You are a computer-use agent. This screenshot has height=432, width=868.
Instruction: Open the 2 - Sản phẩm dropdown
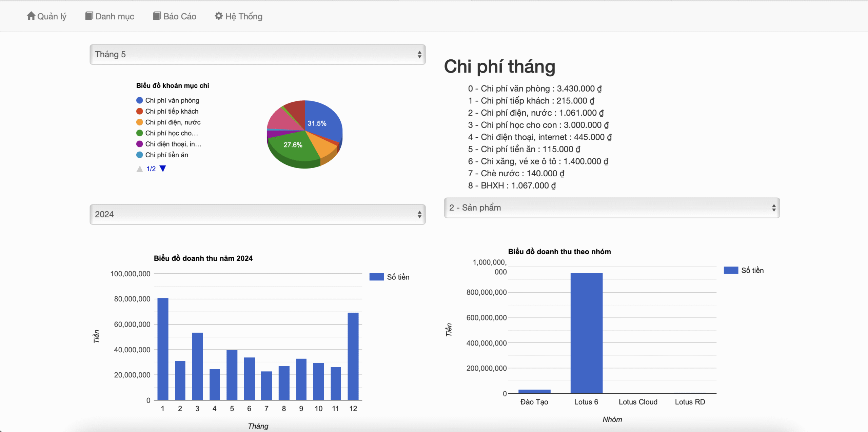coord(612,208)
